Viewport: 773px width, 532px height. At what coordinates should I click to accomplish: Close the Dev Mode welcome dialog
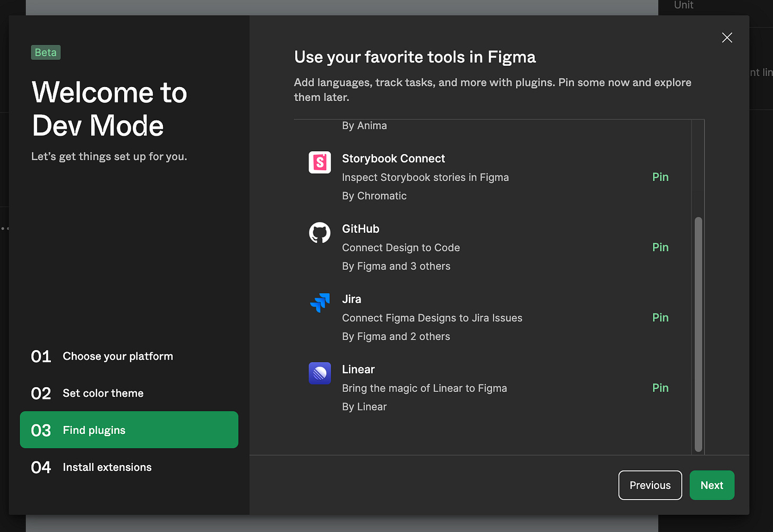pos(727,38)
